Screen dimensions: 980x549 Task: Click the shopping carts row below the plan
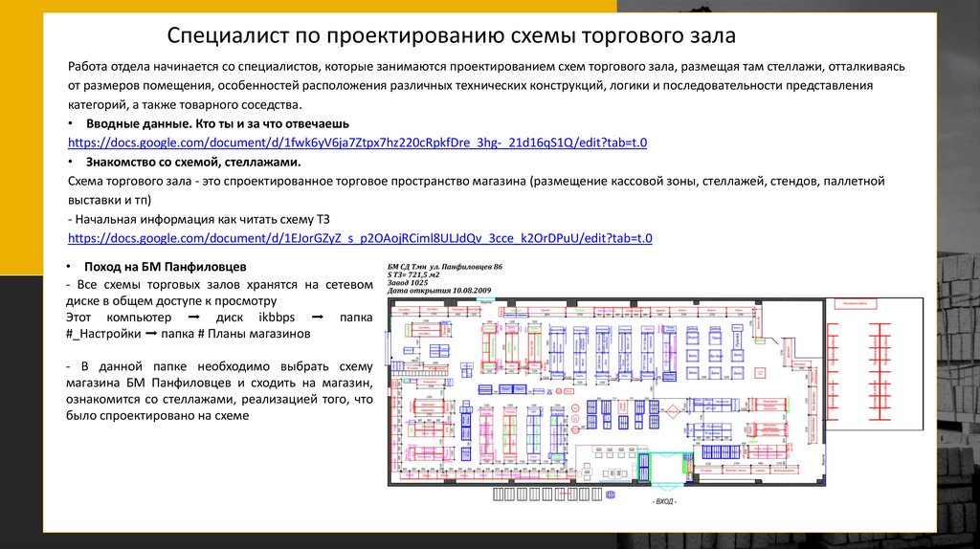coord(547,494)
